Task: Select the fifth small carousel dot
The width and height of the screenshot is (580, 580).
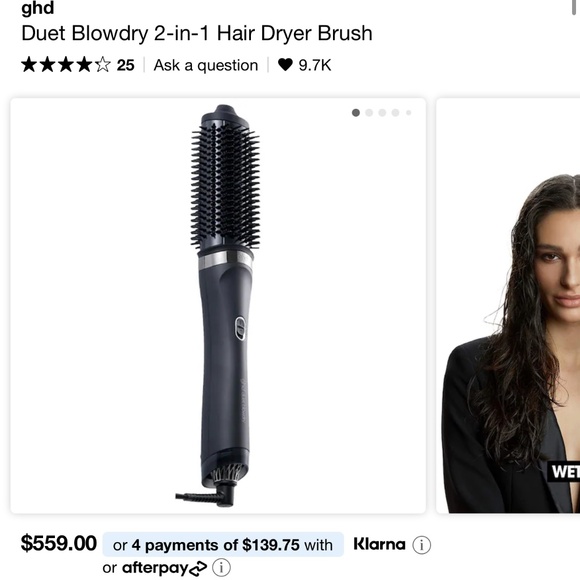Action: [x=409, y=113]
